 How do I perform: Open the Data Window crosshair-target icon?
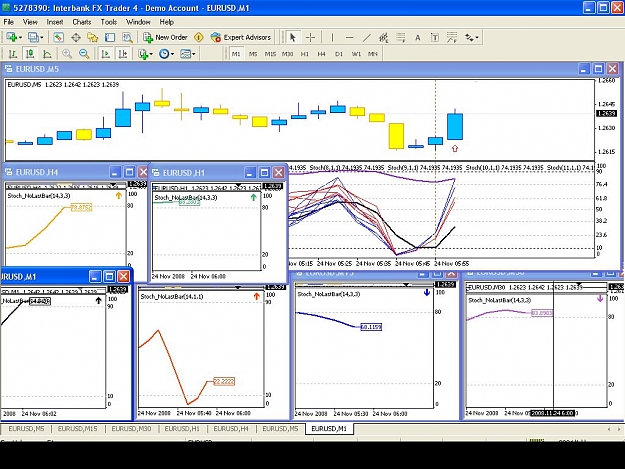[76, 37]
